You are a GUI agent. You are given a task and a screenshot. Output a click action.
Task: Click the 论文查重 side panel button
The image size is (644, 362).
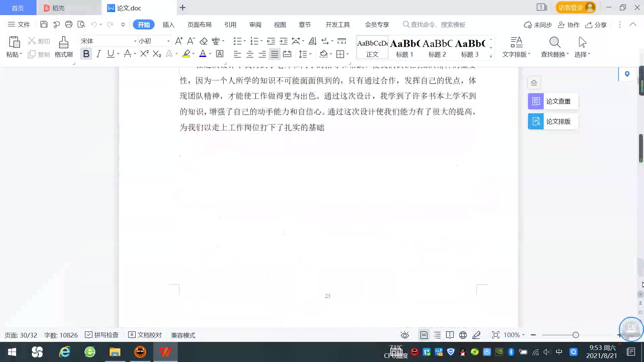[x=553, y=101]
